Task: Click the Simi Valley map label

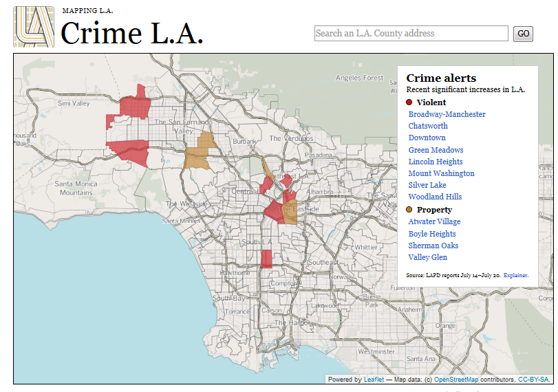Action: click(x=74, y=104)
